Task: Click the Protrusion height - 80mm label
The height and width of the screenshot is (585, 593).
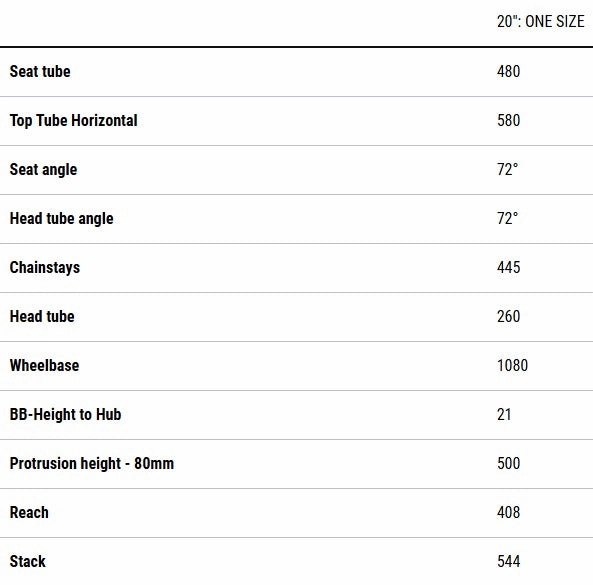Action: [92, 464]
